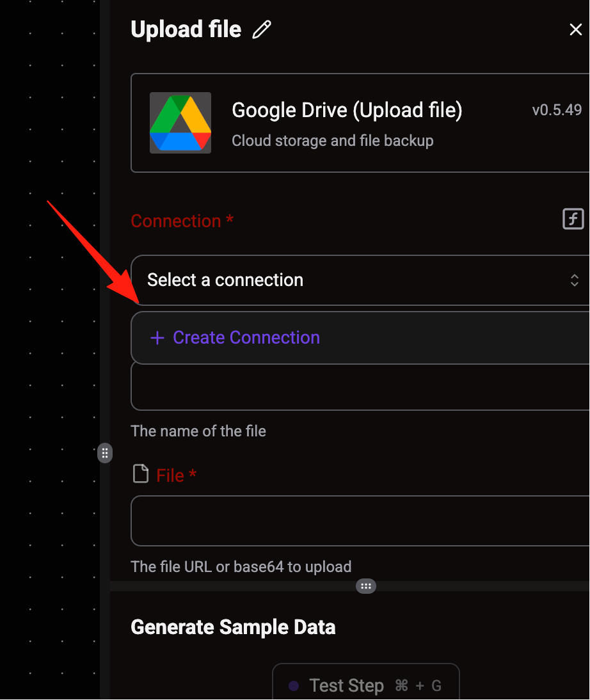This screenshot has width=590, height=700.
Task: Click the v0.5.49 version label
Action: (557, 110)
